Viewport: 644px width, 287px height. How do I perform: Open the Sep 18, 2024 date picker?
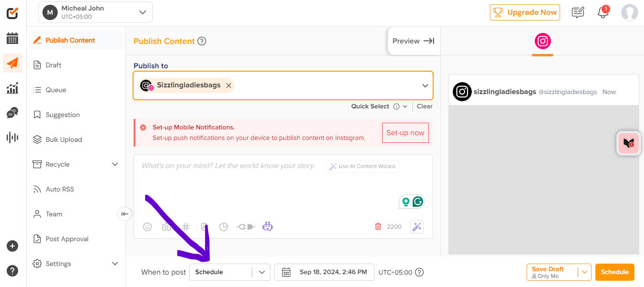tap(325, 272)
